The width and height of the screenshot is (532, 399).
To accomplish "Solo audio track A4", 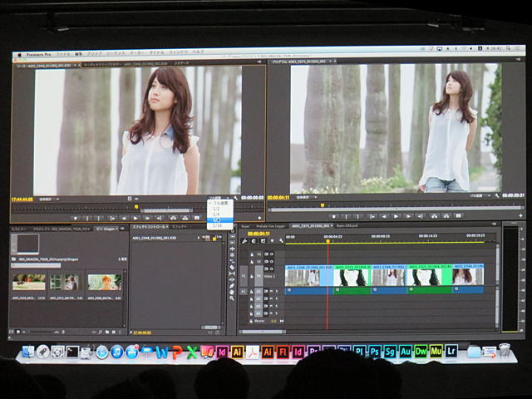I will tap(277, 313).
